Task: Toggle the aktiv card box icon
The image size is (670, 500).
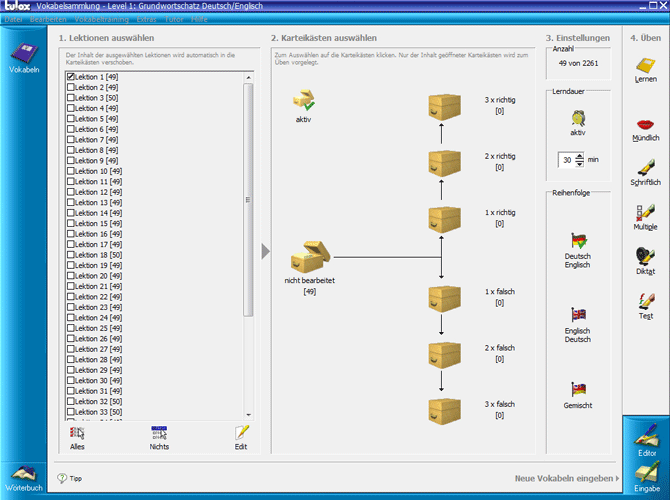Action: coord(304,100)
